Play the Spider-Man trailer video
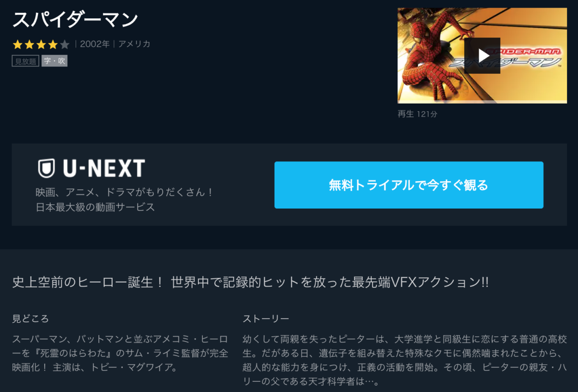The height and width of the screenshot is (392, 578). click(x=482, y=55)
